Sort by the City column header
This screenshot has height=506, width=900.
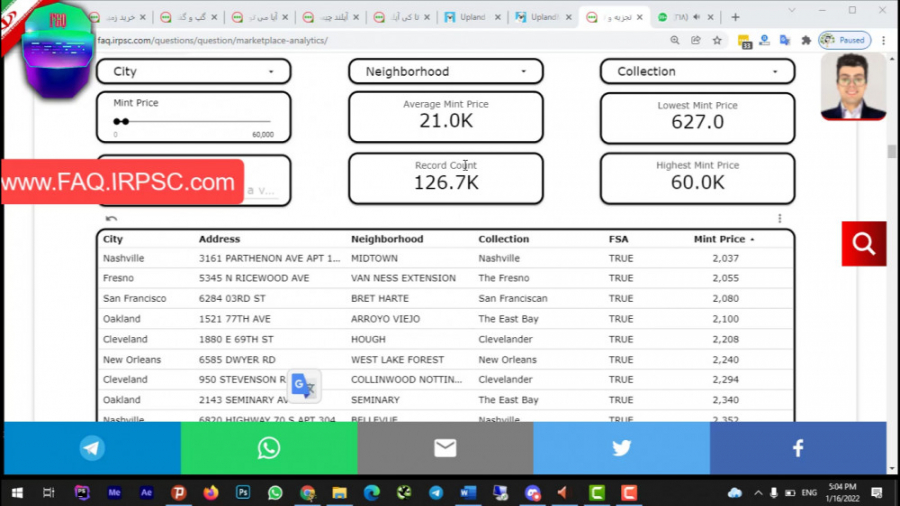click(x=112, y=239)
